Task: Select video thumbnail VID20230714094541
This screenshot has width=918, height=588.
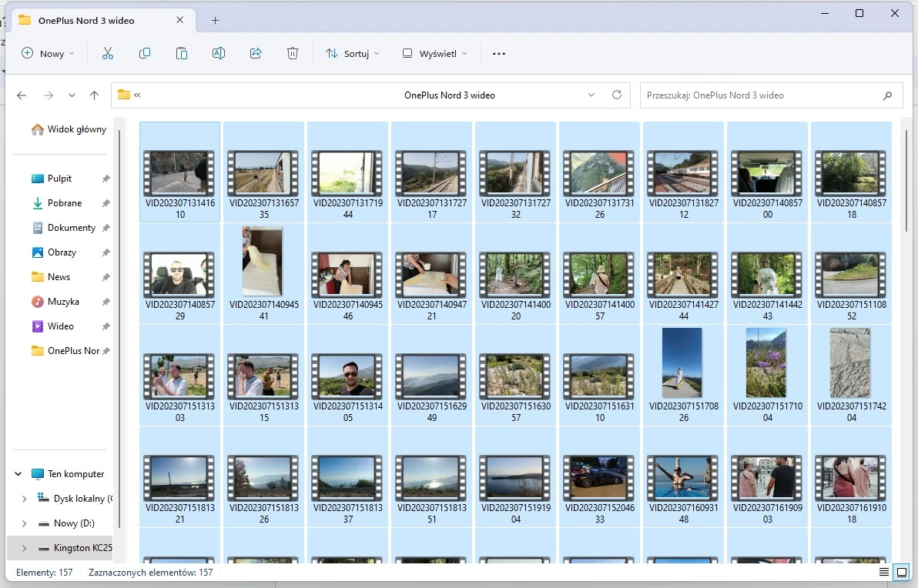Action: pos(263,262)
